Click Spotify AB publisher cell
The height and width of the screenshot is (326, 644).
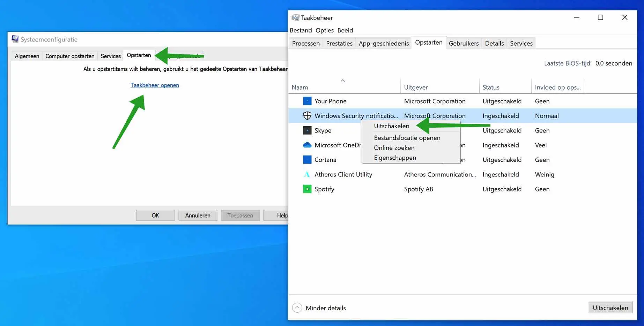click(x=419, y=189)
